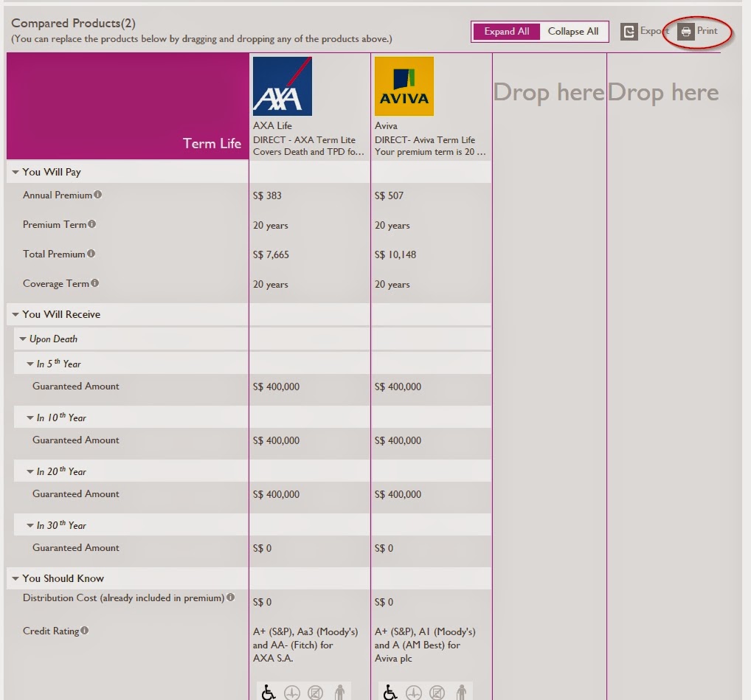This screenshot has height=700, width=751.
Task: Open info icon beside Premium Term
Action: coord(92,223)
